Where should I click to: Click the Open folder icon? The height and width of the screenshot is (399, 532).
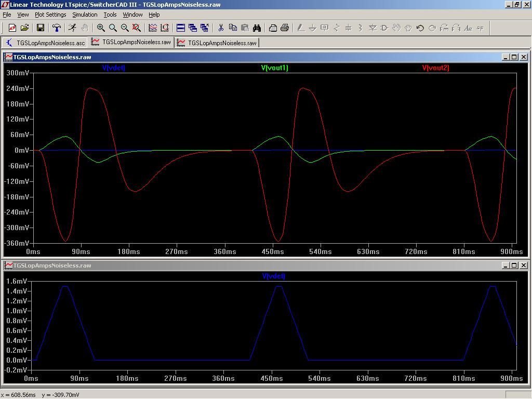point(24,28)
